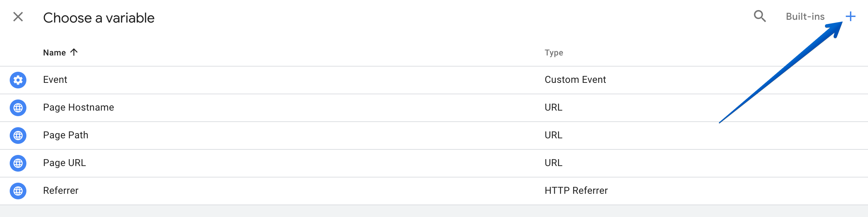Select the Page Hostname variable

click(434, 108)
